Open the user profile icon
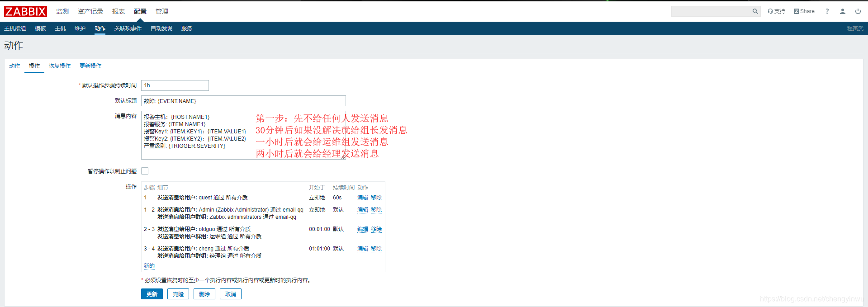This screenshot has width=868, height=307. 842,11
